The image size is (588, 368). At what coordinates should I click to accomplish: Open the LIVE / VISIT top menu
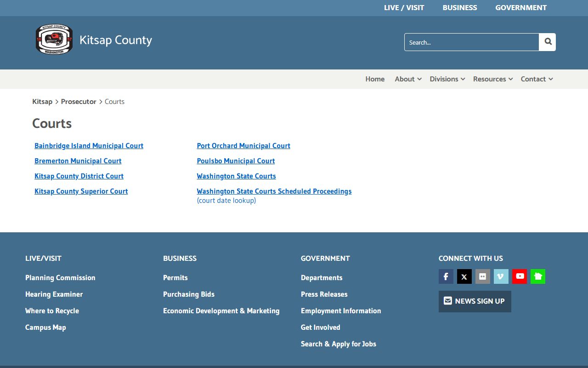404,8
